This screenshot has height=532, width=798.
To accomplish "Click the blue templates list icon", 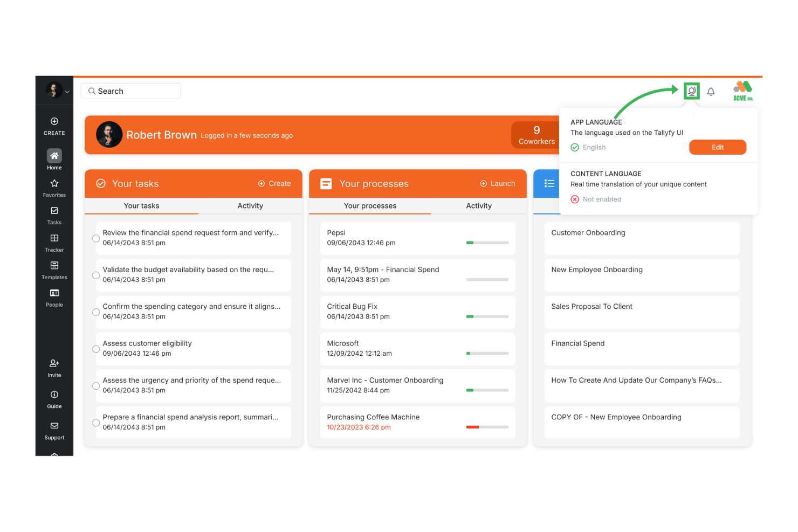I will (549, 184).
